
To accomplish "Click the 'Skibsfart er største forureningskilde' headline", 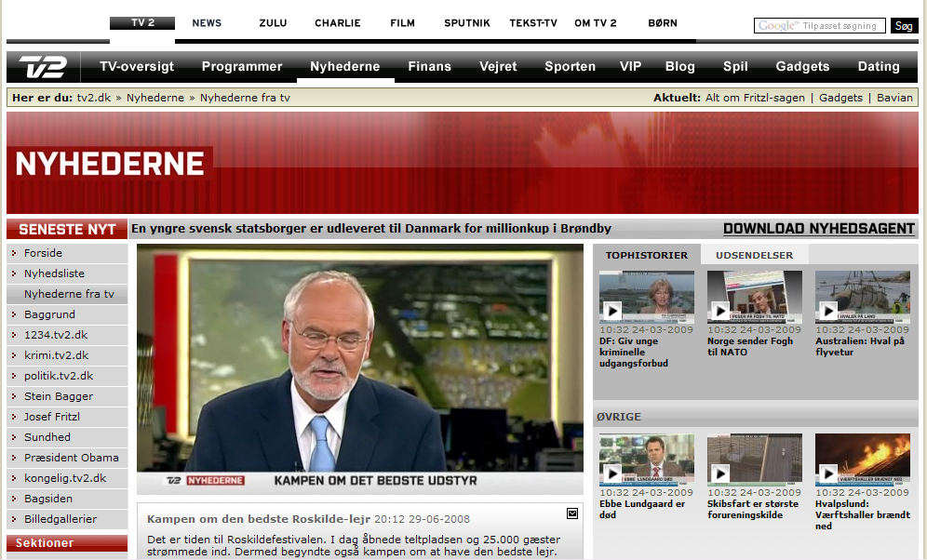I will coord(753,509).
